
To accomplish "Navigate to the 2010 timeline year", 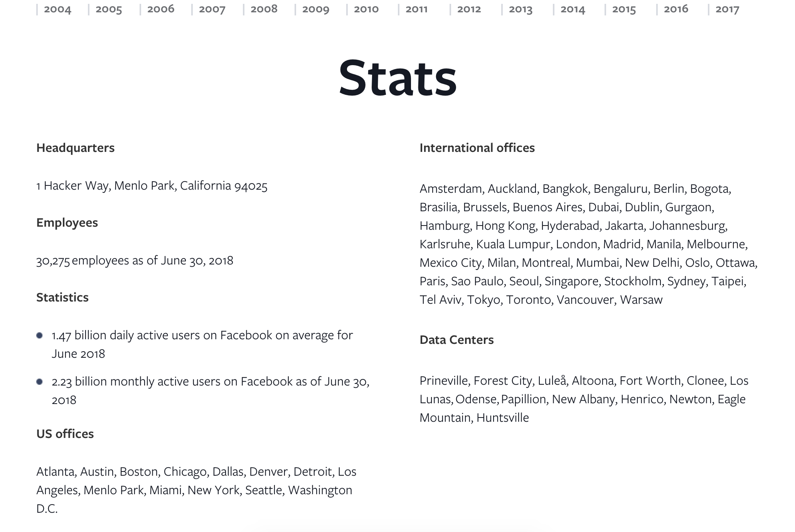I will click(x=366, y=9).
